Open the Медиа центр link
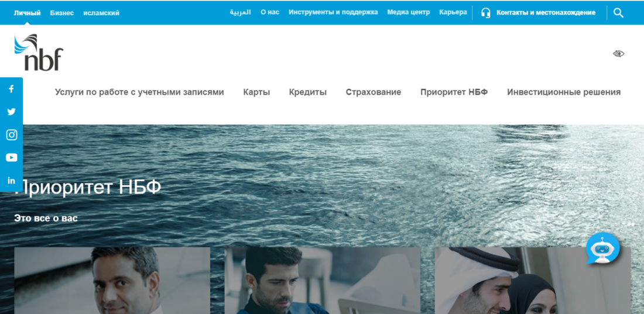Screen dimensions: 644x314 pyautogui.click(x=408, y=12)
